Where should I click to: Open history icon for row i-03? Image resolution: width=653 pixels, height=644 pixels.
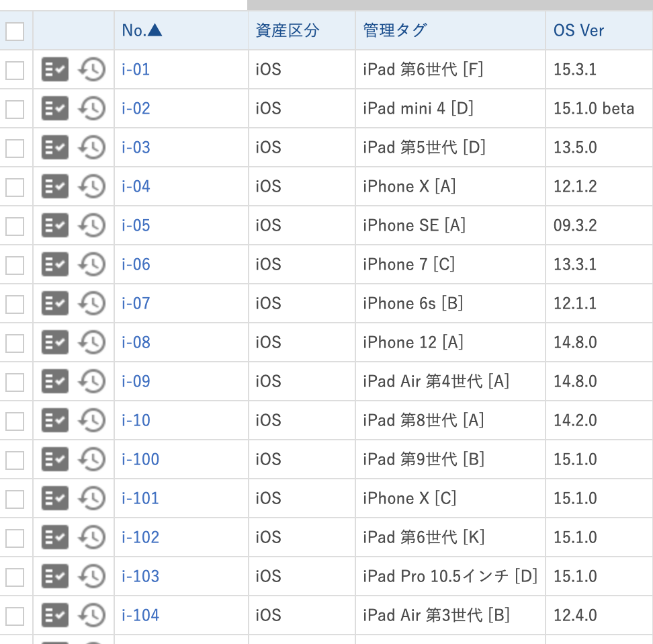click(x=91, y=147)
